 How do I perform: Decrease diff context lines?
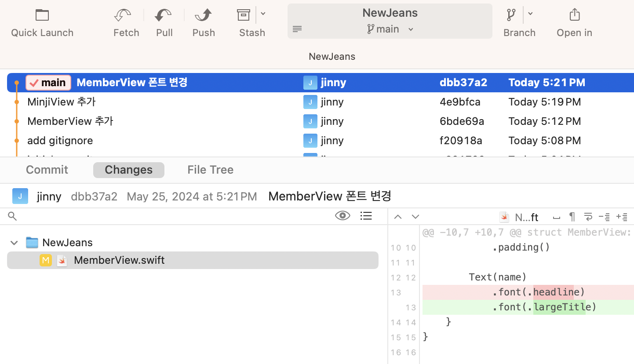tap(604, 217)
